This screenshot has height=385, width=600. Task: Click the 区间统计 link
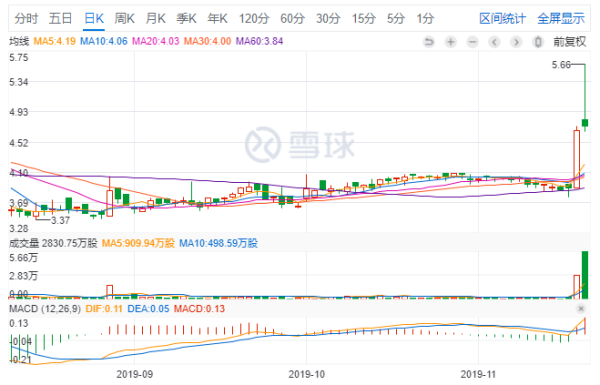coord(502,18)
